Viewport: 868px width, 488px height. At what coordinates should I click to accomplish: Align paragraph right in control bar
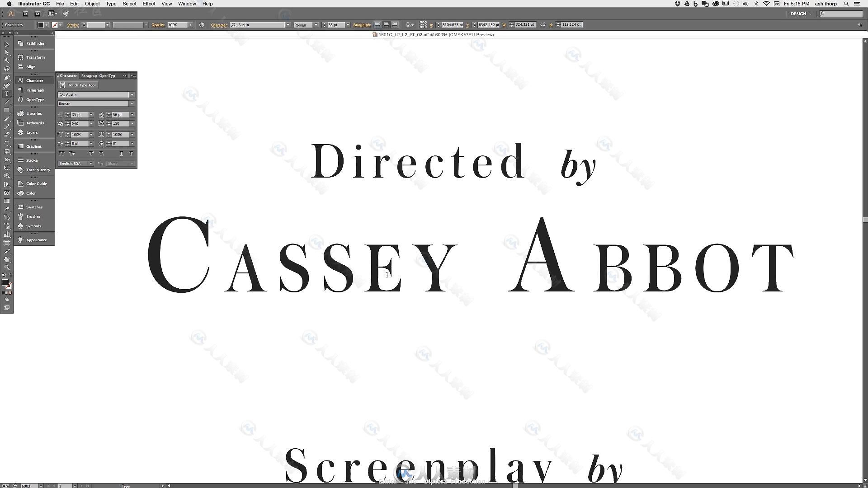[x=395, y=25]
